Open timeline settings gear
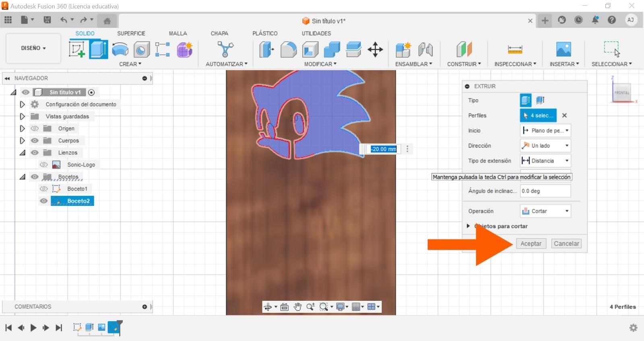This screenshot has height=341, width=644. point(633,328)
